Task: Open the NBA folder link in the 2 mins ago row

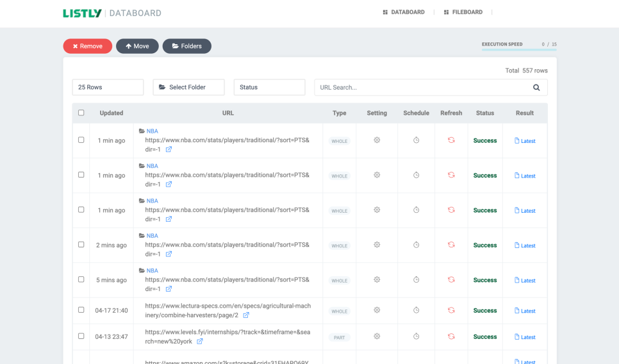Action: coord(152,236)
